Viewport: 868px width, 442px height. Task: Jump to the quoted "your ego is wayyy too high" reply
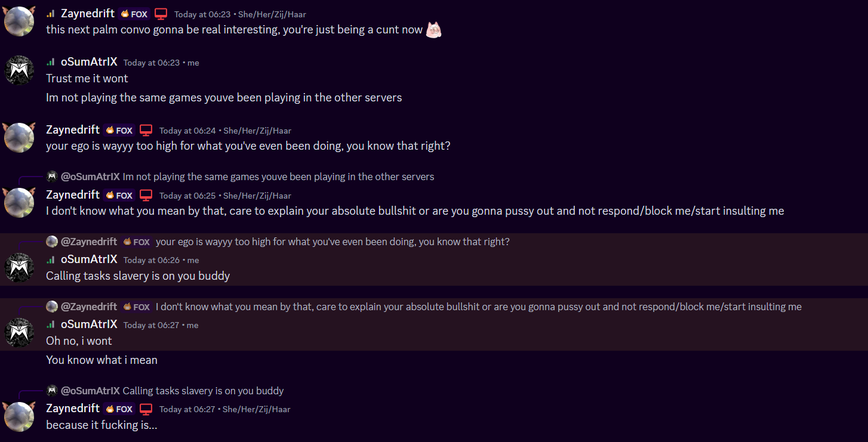(333, 242)
